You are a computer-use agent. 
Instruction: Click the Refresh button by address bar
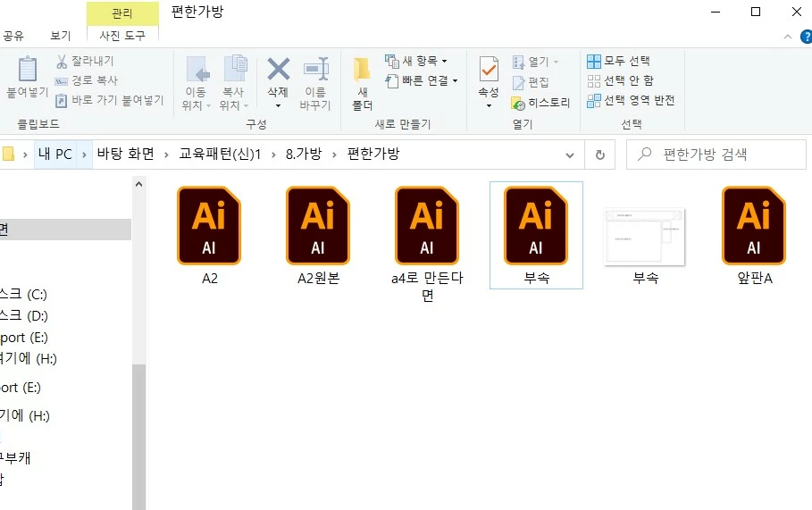click(599, 155)
